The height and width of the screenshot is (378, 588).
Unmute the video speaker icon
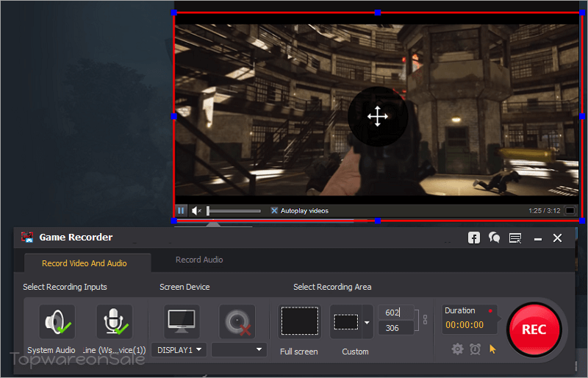[x=196, y=210]
